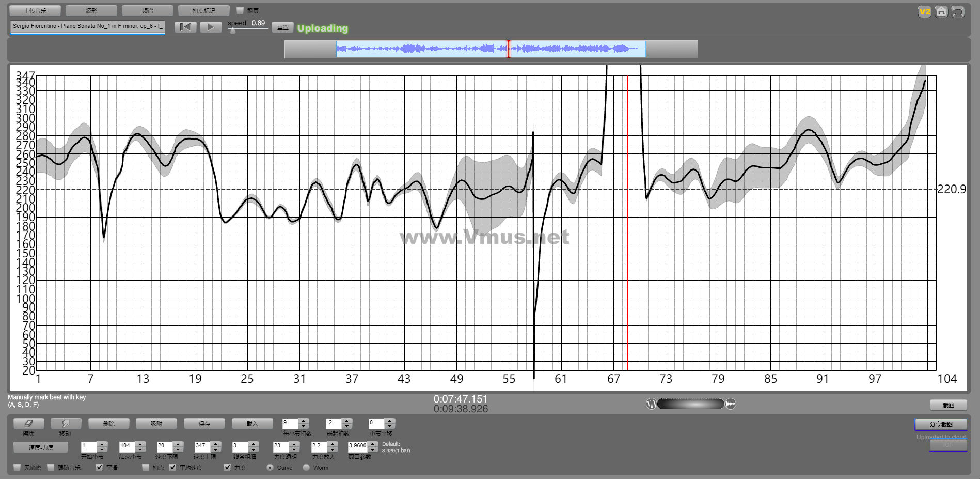Click the load (载入) button

pos(252,423)
